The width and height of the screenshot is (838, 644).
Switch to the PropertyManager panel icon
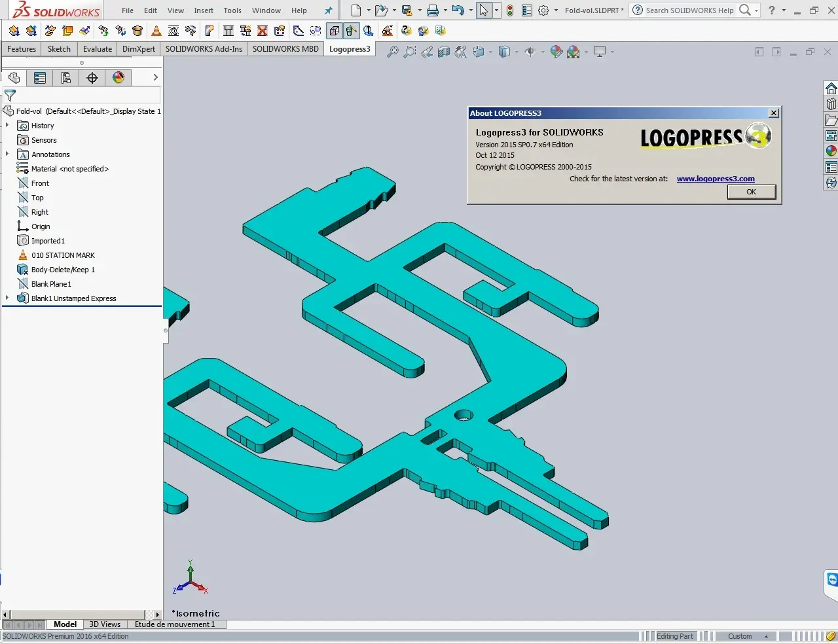coord(40,78)
